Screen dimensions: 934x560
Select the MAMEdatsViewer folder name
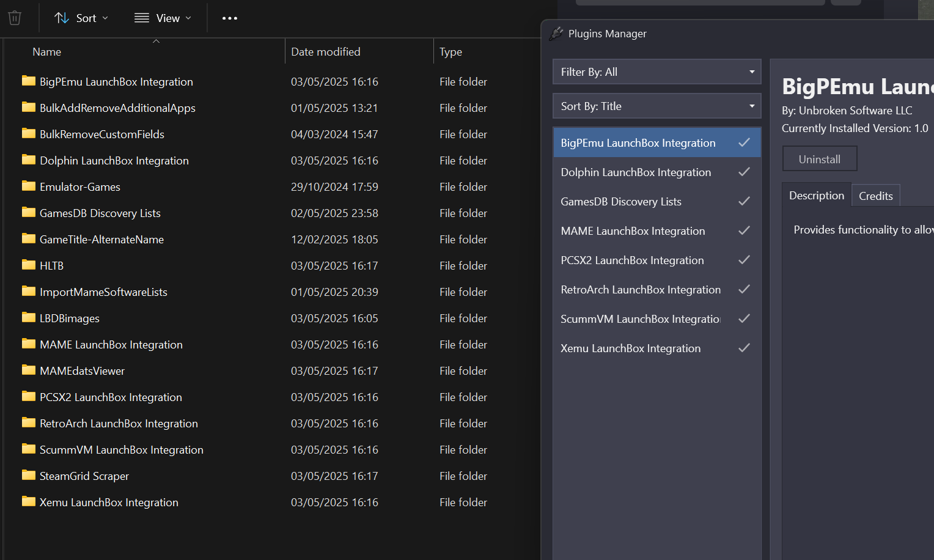coord(82,371)
